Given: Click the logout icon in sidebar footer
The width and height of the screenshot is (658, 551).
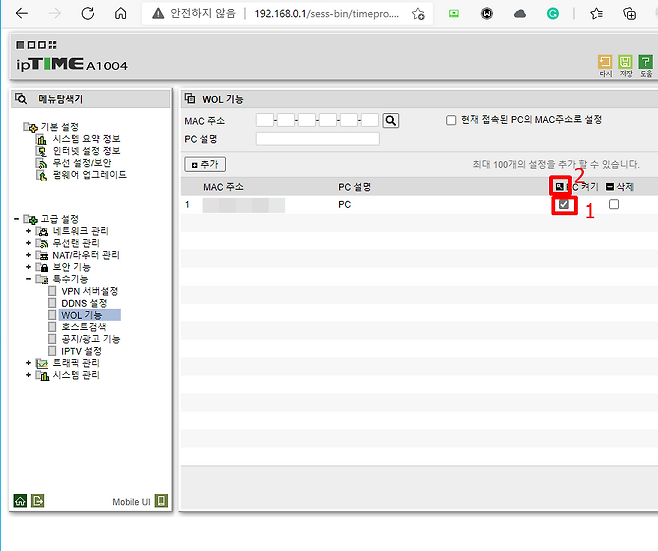Looking at the screenshot, I should 37,501.
